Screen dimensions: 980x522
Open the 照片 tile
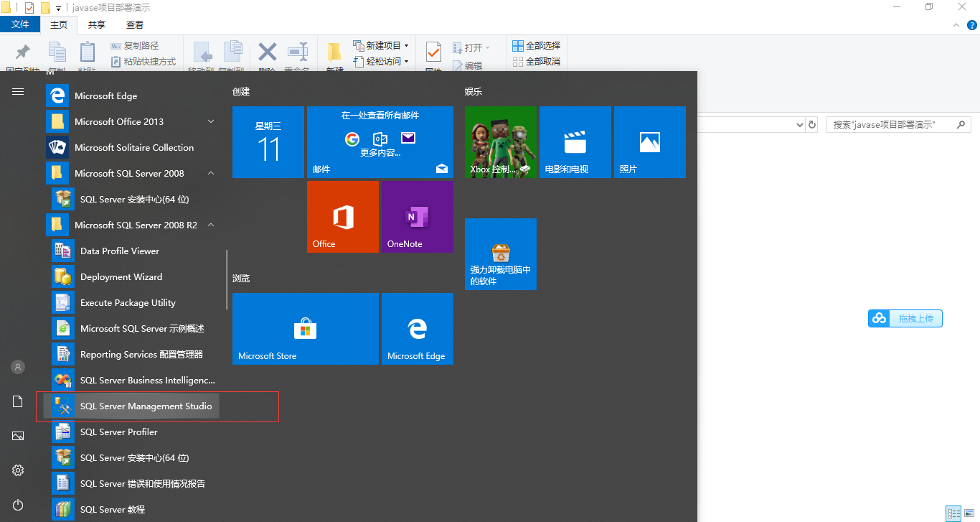click(x=650, y=142)
